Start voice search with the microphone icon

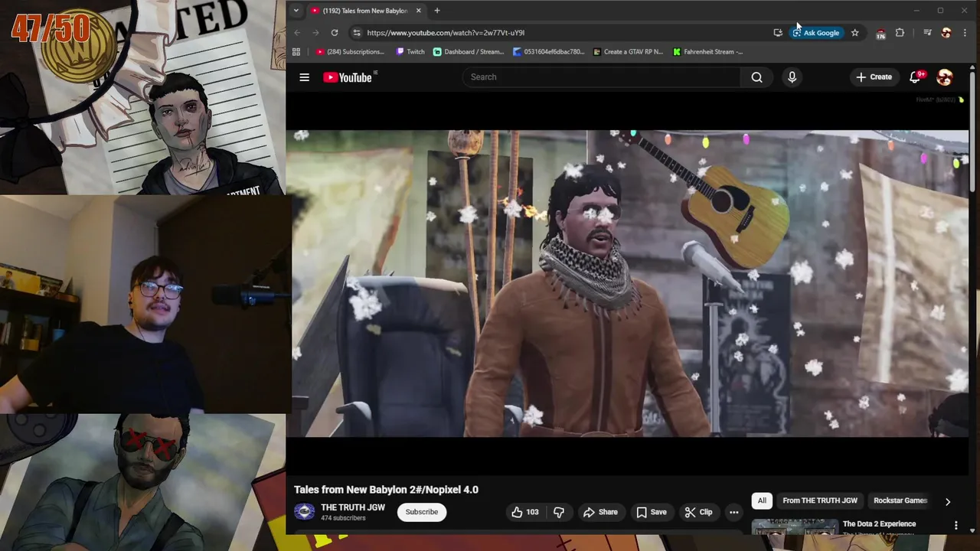pyautogui.click(x=792, y=77)
